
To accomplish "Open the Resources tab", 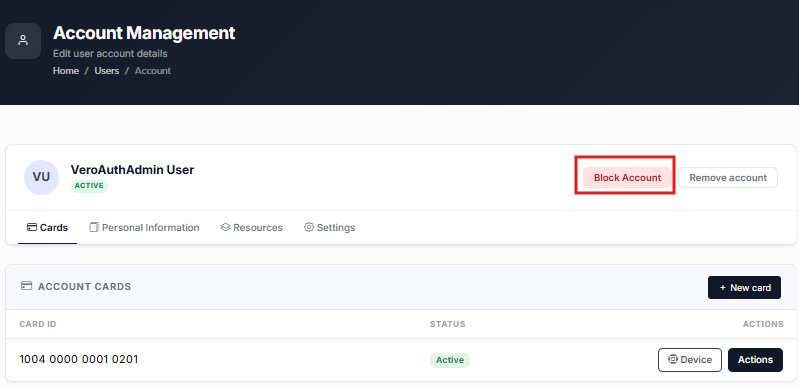I will [x=251, y=227].
